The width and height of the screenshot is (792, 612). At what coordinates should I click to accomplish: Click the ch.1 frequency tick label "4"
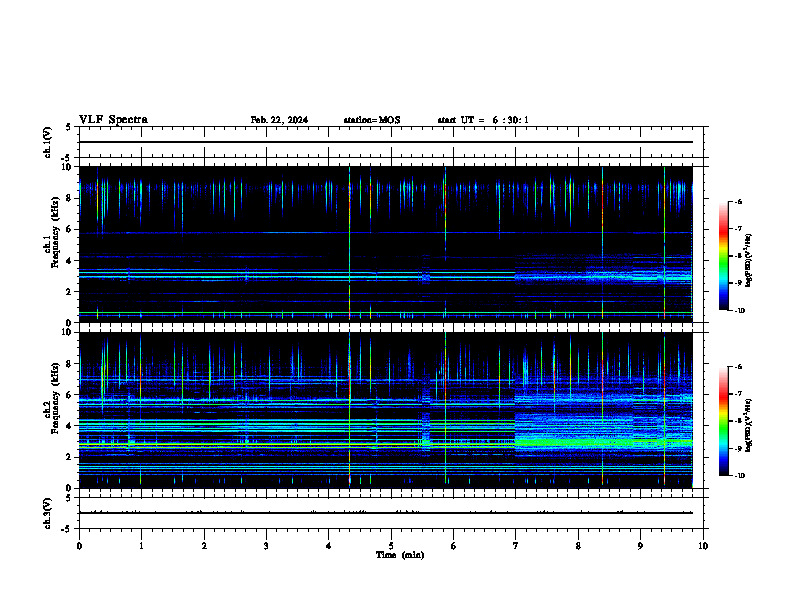69,261
